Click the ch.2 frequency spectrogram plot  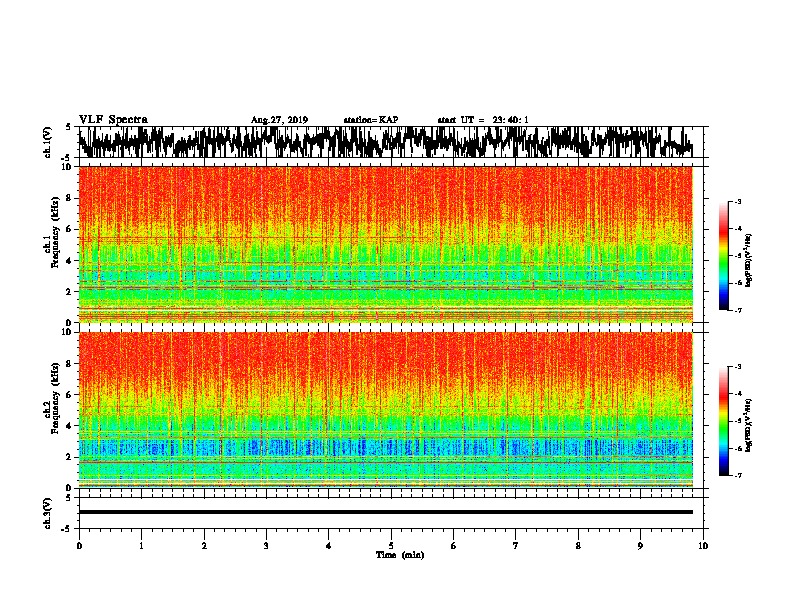[386, 410]
